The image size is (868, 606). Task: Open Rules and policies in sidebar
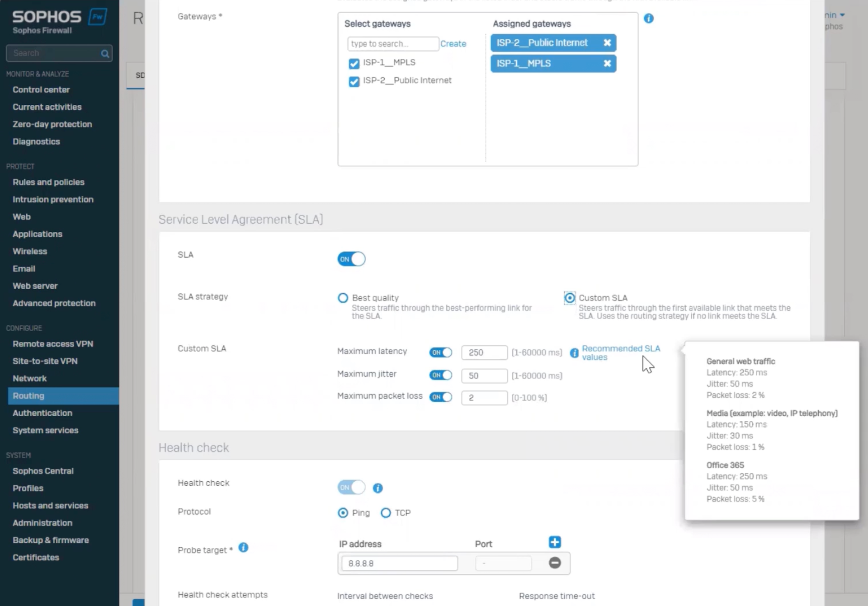tap(48, 182)
